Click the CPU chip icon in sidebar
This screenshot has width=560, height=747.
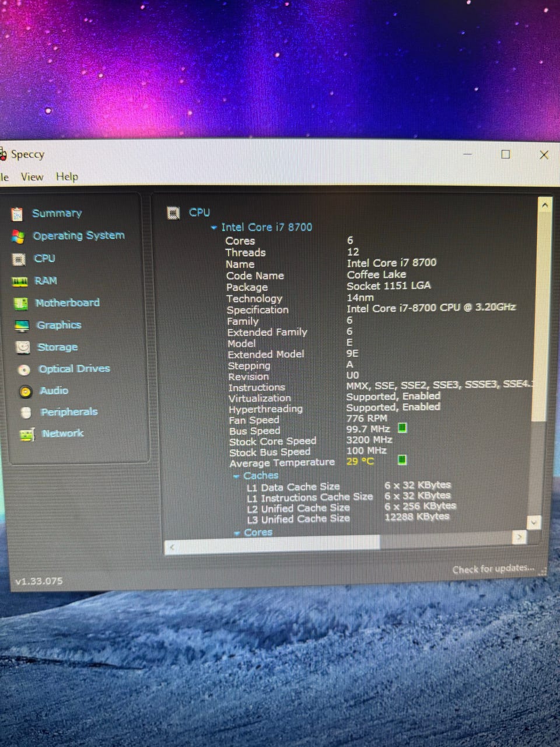19,259
